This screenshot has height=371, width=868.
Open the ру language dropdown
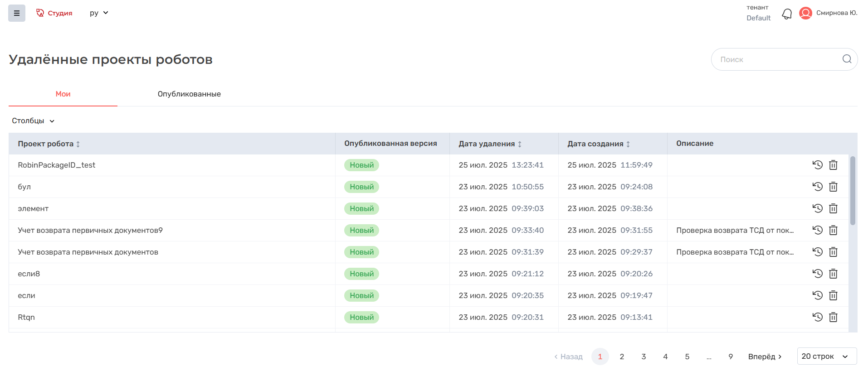click(x=99, y=13)
